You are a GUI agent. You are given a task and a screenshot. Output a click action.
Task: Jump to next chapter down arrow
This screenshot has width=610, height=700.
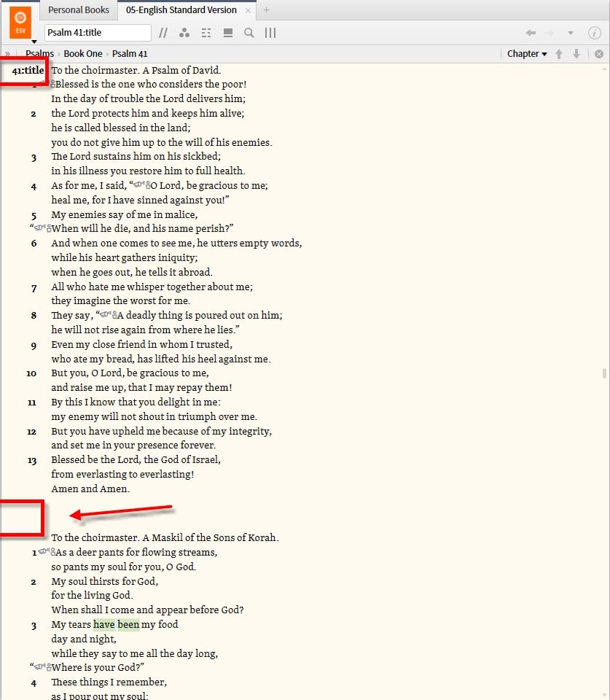coord(576,54)
